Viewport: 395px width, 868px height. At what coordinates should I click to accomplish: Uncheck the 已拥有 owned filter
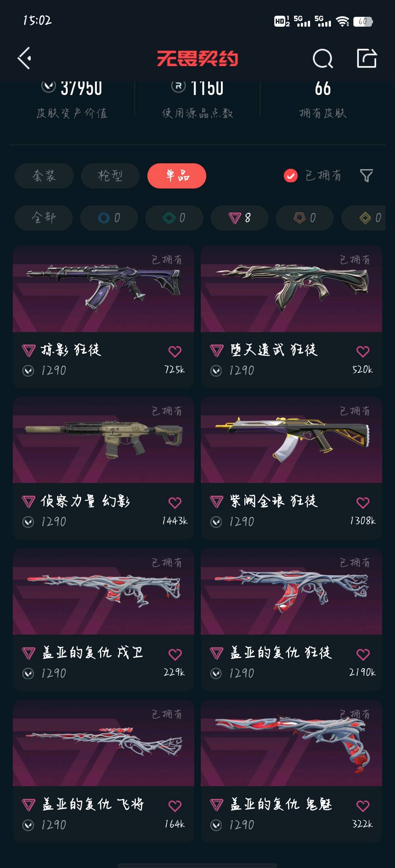[291, 176]
